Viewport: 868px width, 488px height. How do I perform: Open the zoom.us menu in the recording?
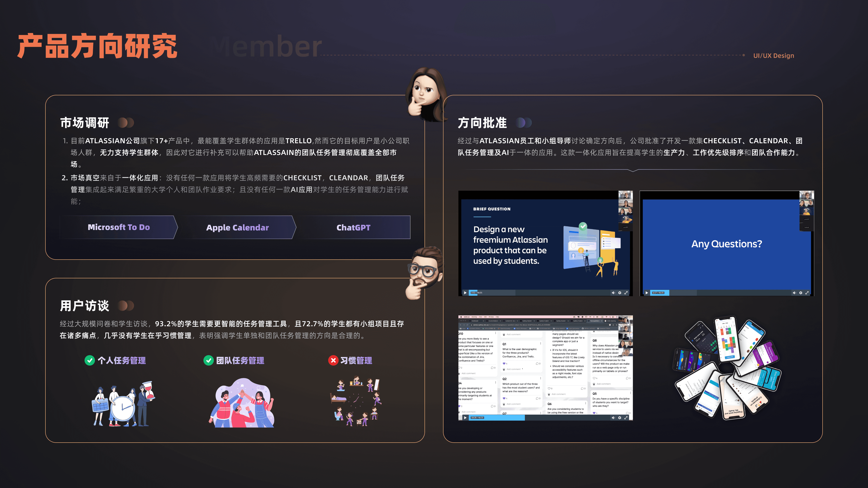pos(467,317)
